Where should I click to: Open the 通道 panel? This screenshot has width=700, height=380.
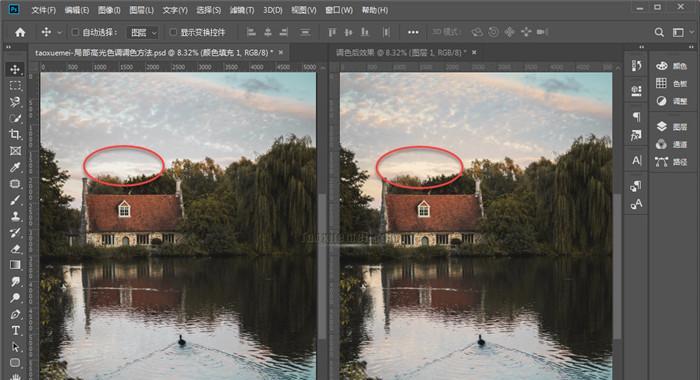tap(671, 144)
